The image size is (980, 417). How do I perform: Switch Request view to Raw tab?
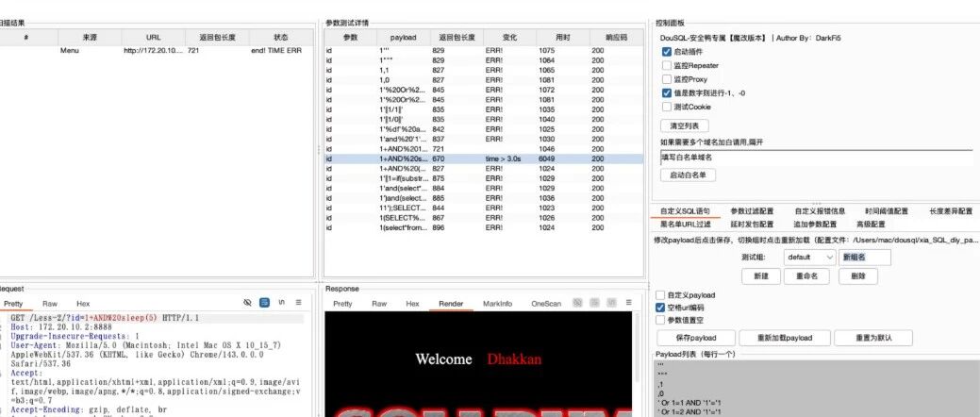(x=50, y=303)
